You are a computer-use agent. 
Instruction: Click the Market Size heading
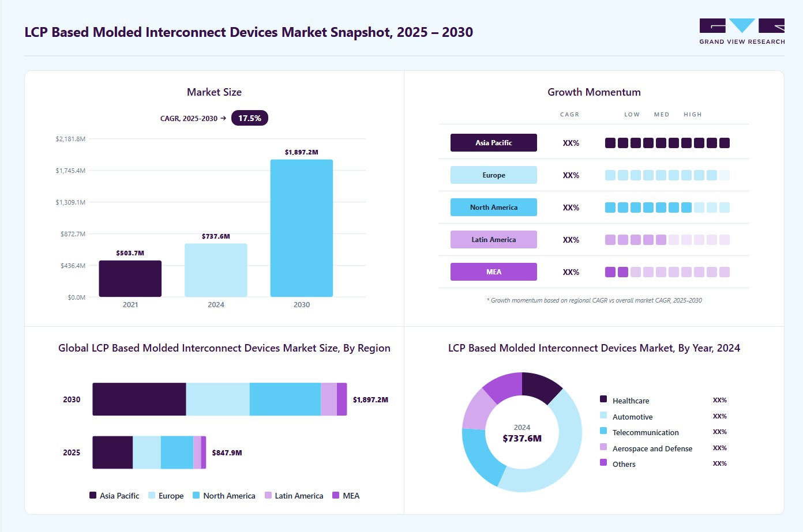214,92
